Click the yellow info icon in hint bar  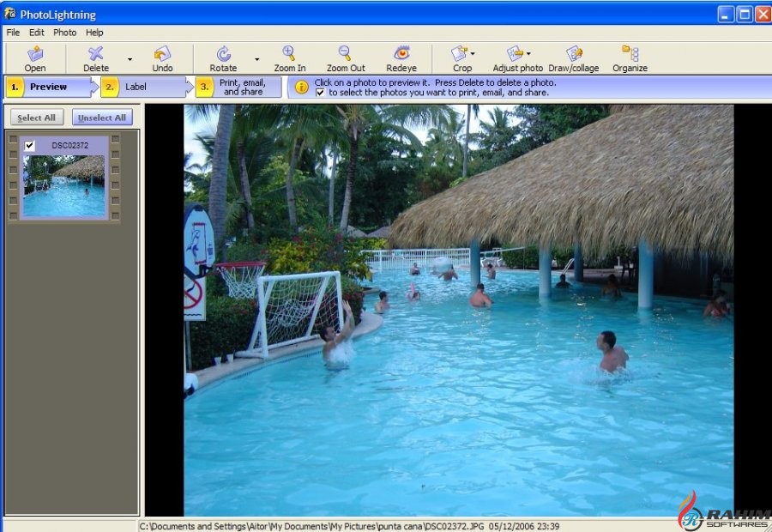301,88
